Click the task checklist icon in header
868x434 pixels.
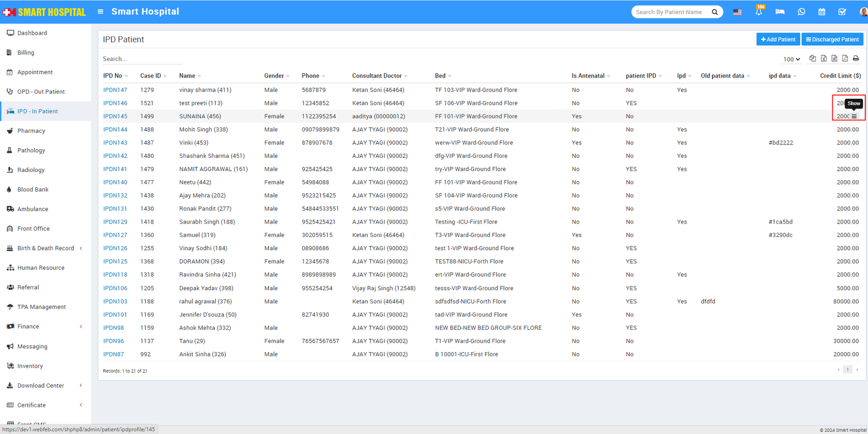click(842, 12)
